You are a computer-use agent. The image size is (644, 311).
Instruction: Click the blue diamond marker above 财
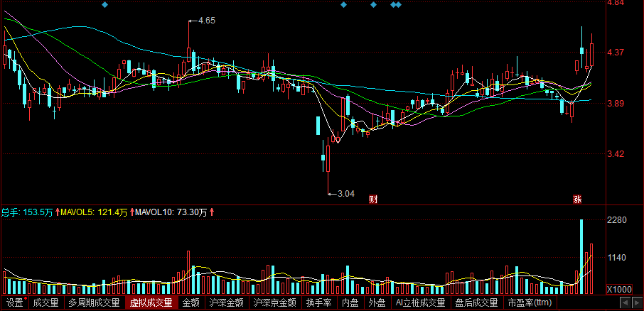pyautogui.click(x=373, y=5)
